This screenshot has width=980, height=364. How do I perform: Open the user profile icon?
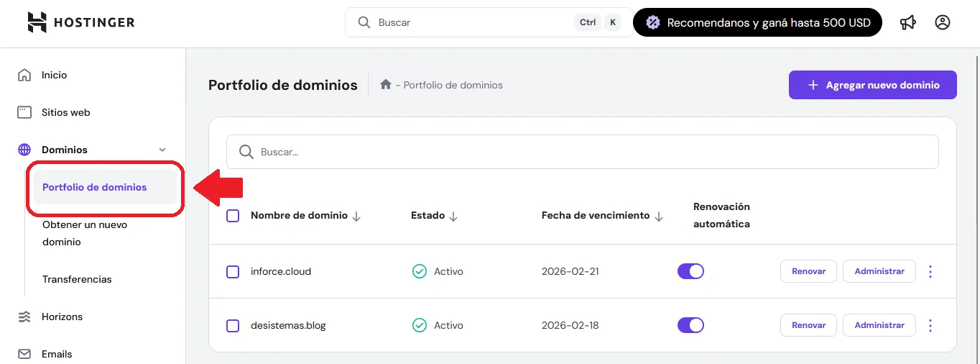[x=943, y=22]
